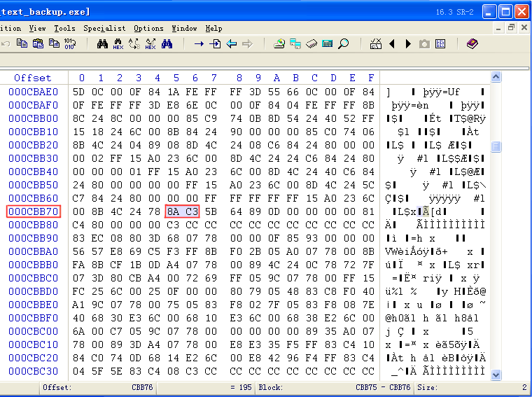The height and width of the screenshot is (397, 532).
Task: Click byte A1 in row 000CBBE0
Action: (78, 305)
